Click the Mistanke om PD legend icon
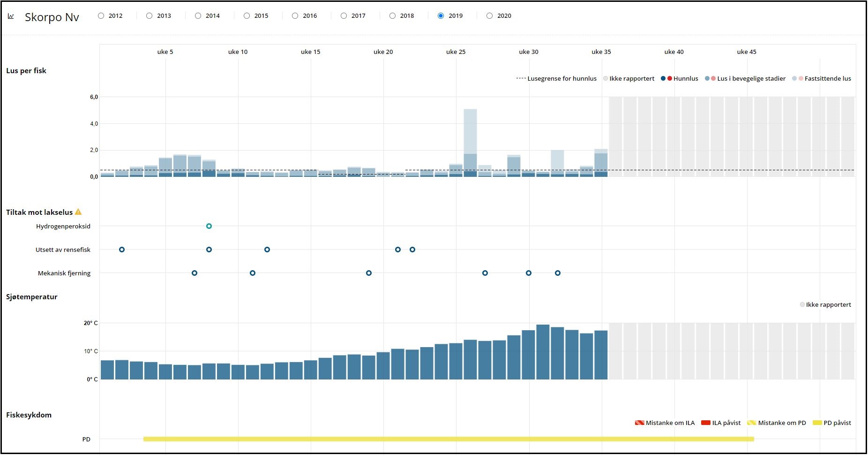The image size is (868, 455). point(751,423)
